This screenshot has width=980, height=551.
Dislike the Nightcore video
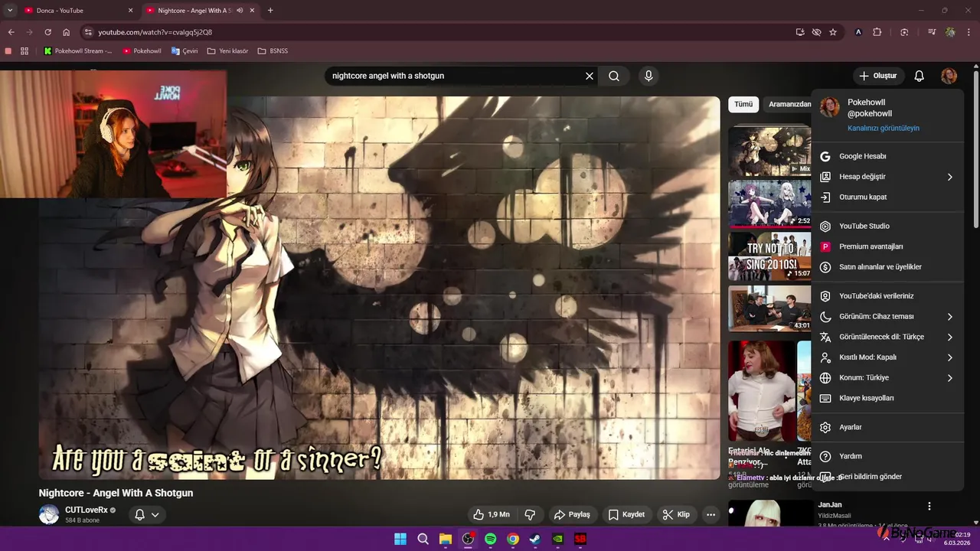tap(529, 514)
